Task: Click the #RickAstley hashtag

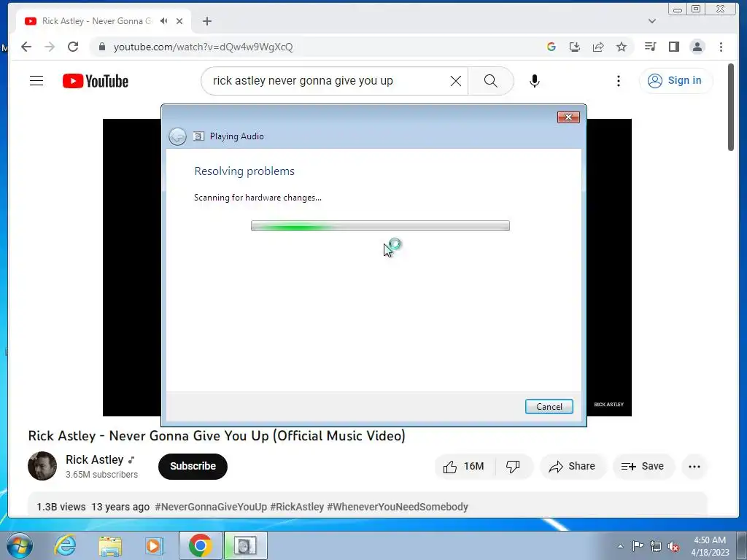Action: coord(297,507)
